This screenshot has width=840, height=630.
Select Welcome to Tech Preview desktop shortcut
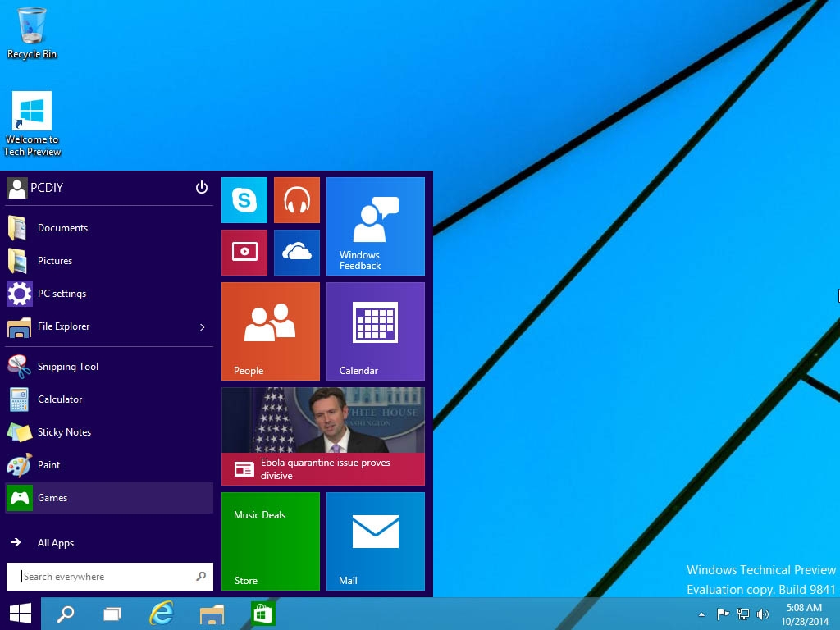pos(32,125)
